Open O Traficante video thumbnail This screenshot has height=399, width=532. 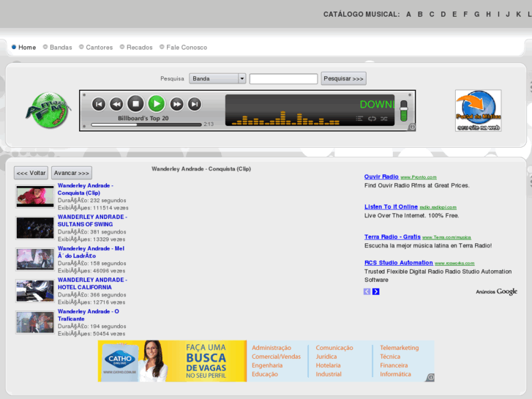click(35, 322)
